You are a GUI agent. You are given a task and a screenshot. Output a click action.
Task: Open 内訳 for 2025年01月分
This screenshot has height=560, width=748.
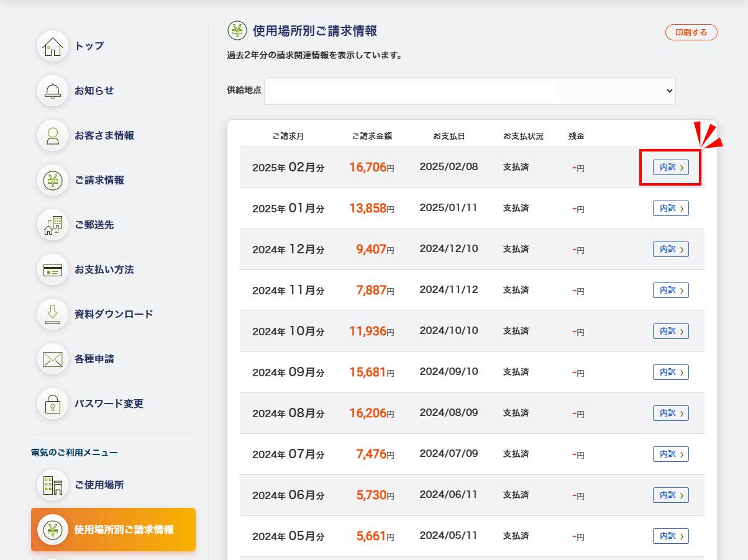tap(671, 208)
